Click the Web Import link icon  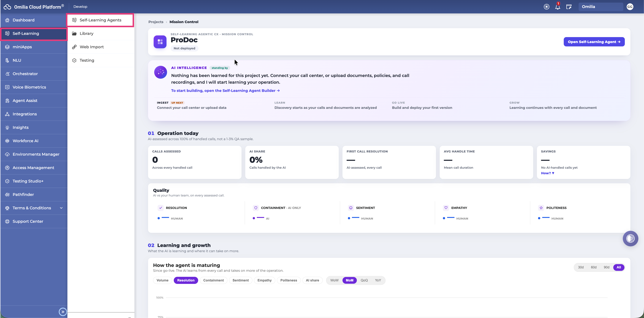(x=74, y=47)
